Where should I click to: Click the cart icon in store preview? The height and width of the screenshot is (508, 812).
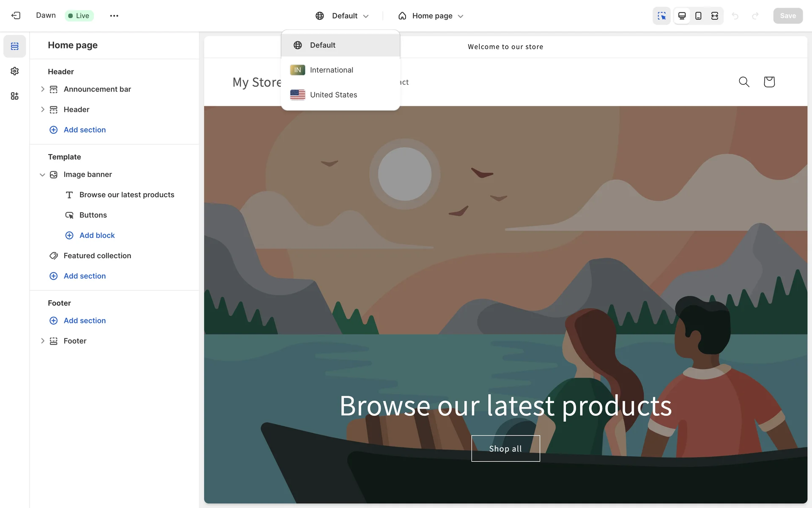769,82
